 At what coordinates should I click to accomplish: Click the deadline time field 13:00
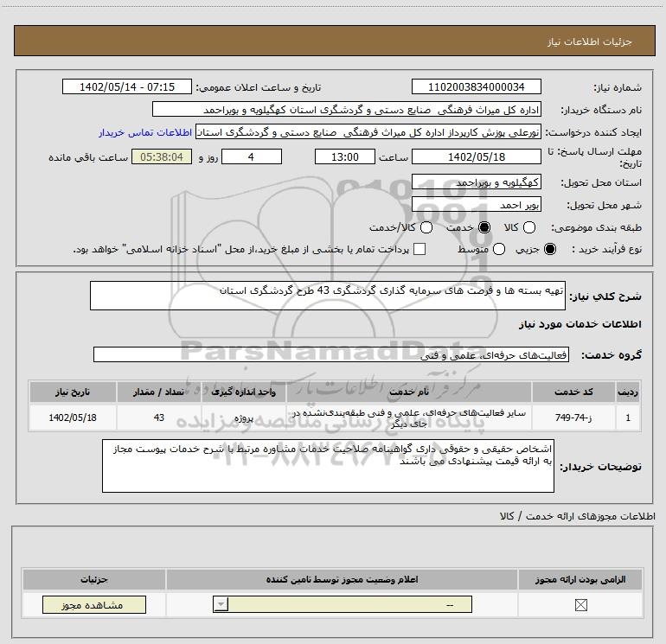345,156
